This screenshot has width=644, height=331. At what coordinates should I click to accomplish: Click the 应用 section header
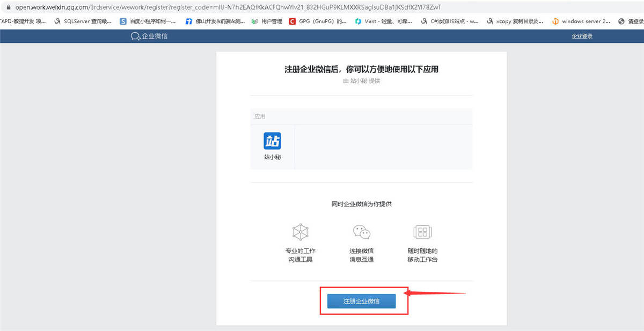pyautogui.click(x=260, y=116)
